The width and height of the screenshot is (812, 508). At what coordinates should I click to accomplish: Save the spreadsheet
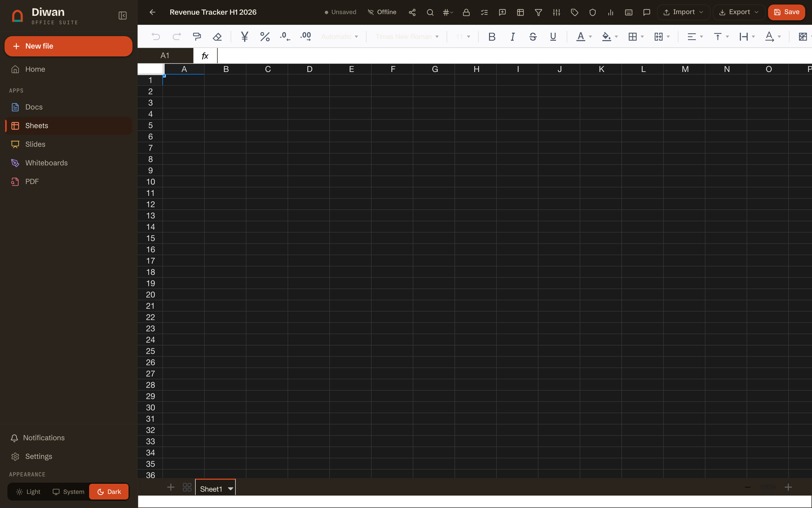pyautogui.click(x=786, y=12)
